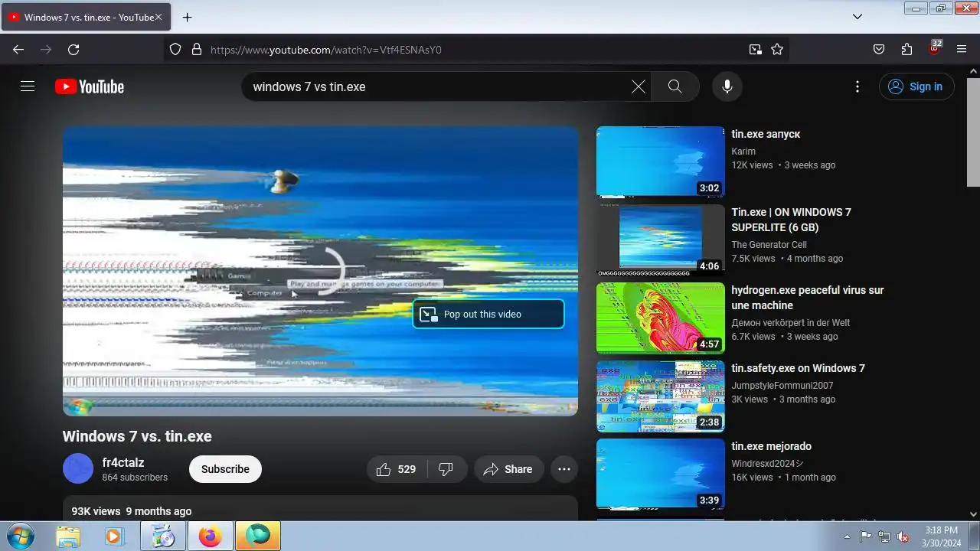
Task: Dislike the video with thumbs down
Action: [446, 469]
